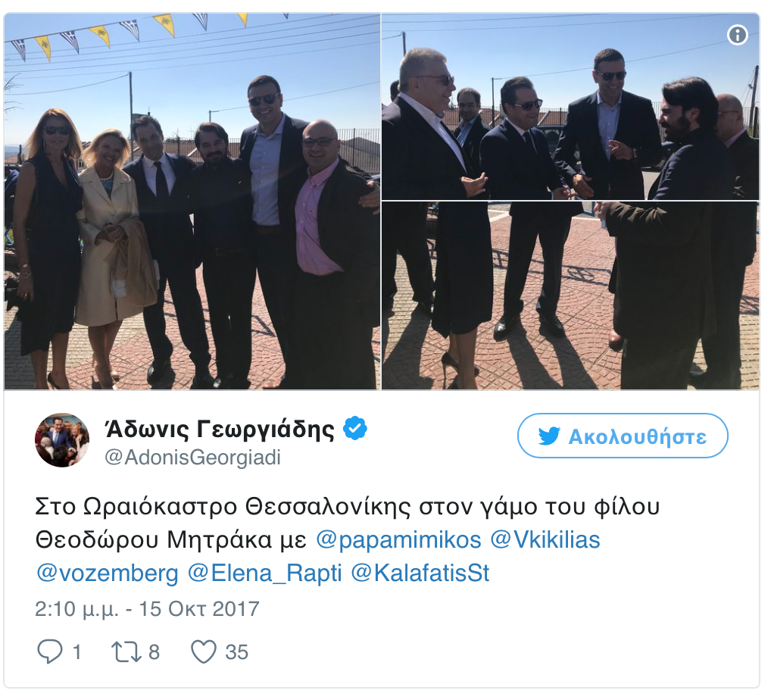The image size is (771, 700).
Task: Open the @Elena_Rapti mention link
Action: pyautogui.click(x=264, y=573)
